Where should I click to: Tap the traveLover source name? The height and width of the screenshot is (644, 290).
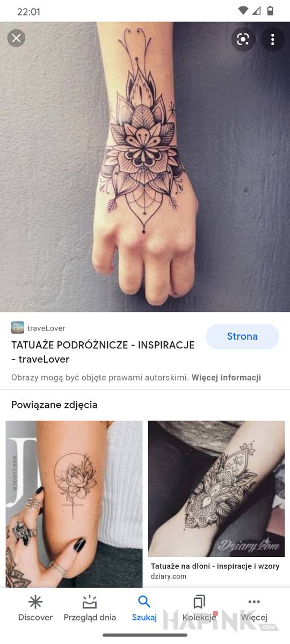[46, 328]
